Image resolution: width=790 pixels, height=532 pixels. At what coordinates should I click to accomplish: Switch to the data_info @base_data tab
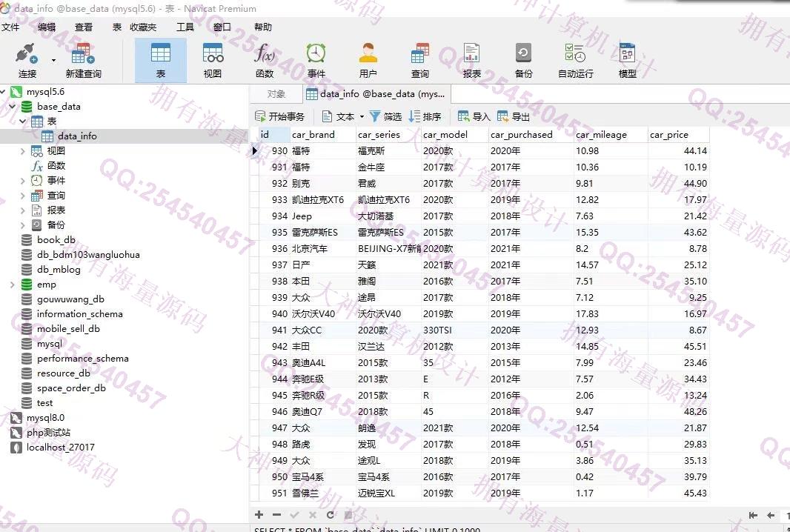376,94
